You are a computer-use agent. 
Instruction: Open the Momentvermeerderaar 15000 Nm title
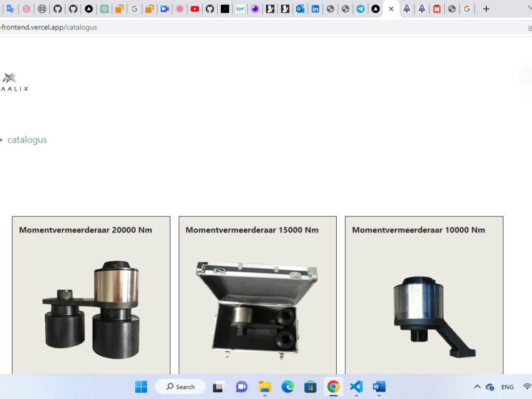point(252,230)
